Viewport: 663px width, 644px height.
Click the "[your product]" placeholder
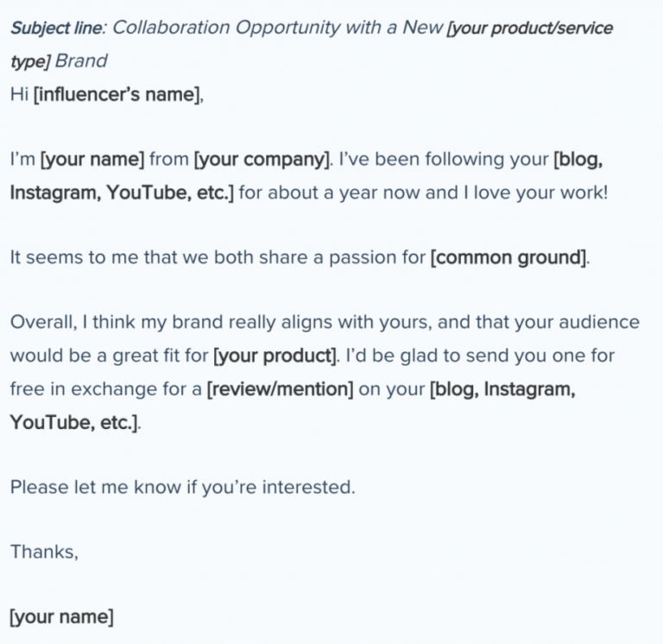[x=275, y=356]
